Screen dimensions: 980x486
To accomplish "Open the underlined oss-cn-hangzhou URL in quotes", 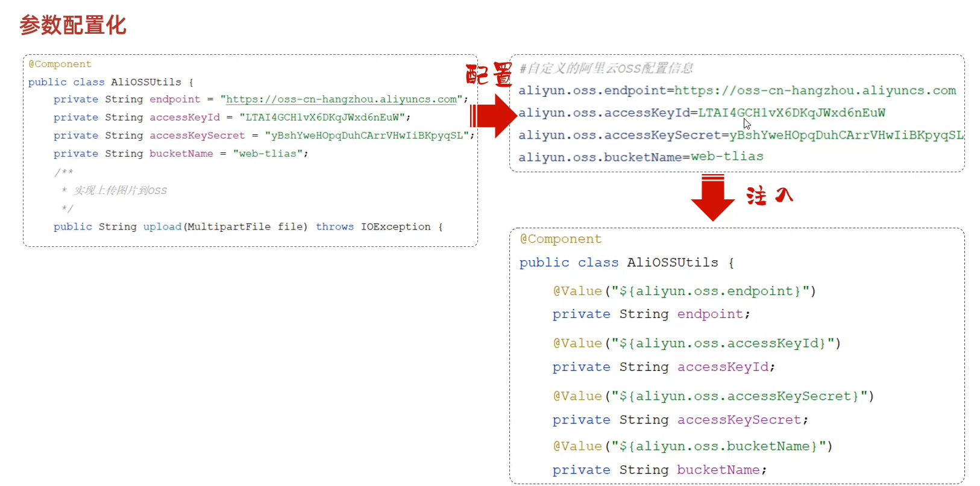I will point(341,99).
